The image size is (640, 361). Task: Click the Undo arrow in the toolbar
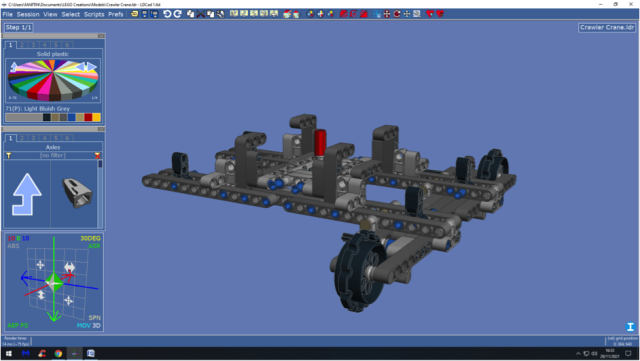point(167,14)
